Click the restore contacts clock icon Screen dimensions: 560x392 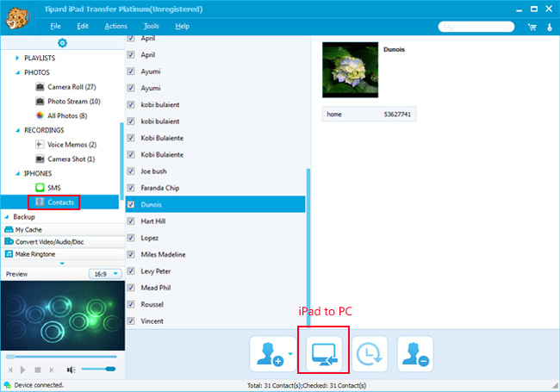(x=370, y=354)
